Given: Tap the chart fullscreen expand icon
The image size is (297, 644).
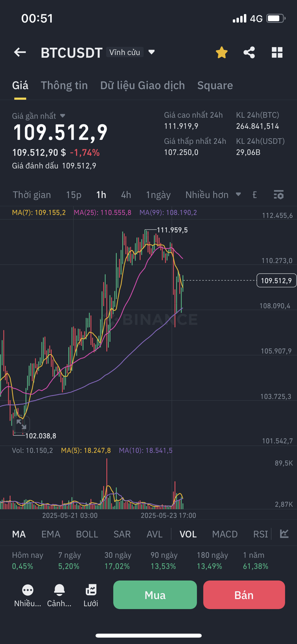Looking at the screenshot, I should click(21, 425).
